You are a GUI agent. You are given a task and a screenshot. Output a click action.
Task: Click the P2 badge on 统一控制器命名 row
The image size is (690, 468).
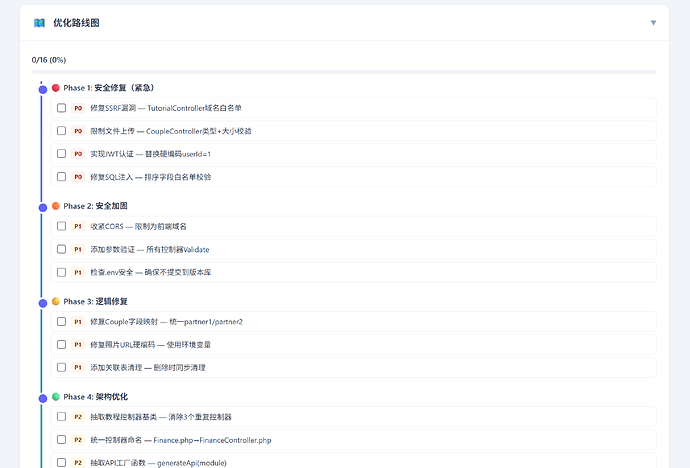pyautogui.click(x=78, y=440)
